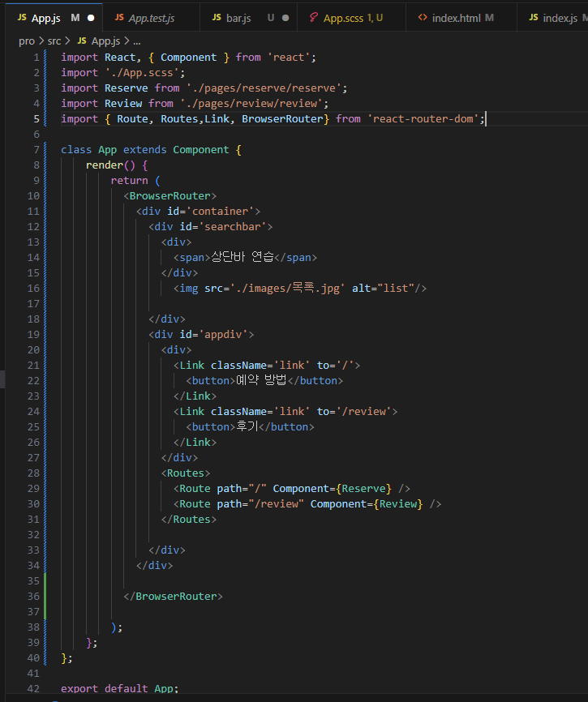Click line number 7 in the gutter

36,150
